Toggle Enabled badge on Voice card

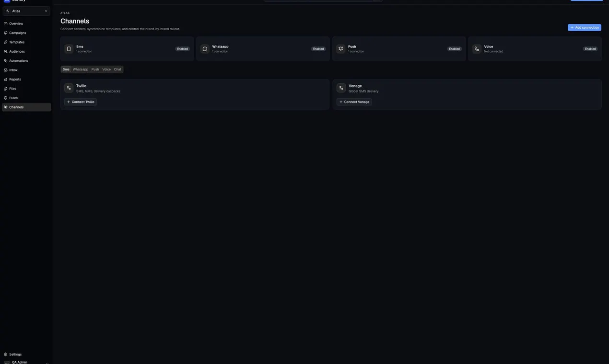(x=590, y=49)
